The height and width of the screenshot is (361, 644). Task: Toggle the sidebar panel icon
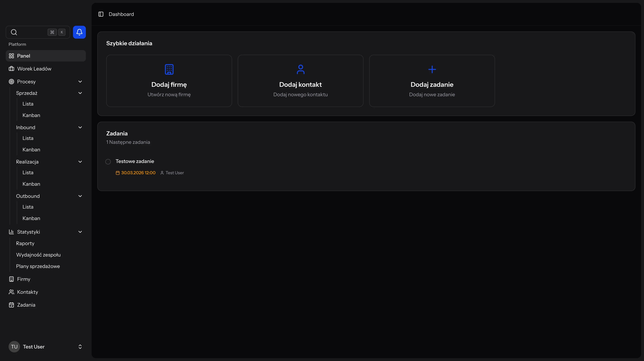pos(101,14)
